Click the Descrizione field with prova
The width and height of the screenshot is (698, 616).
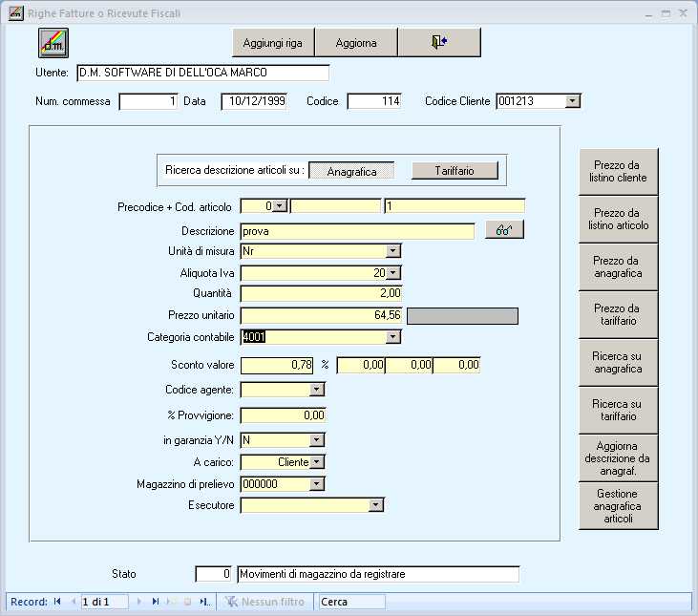tap(357, 231)
